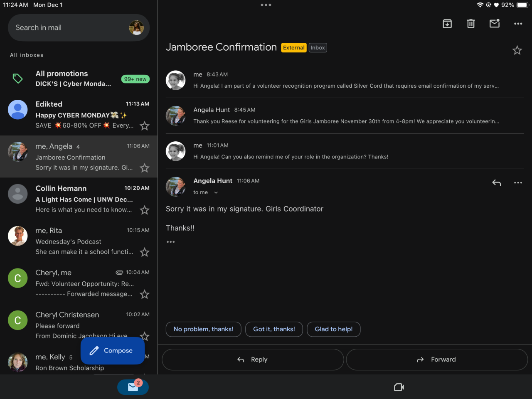
Task: Expand my 11:01 AM message about role
Action: 345,151
